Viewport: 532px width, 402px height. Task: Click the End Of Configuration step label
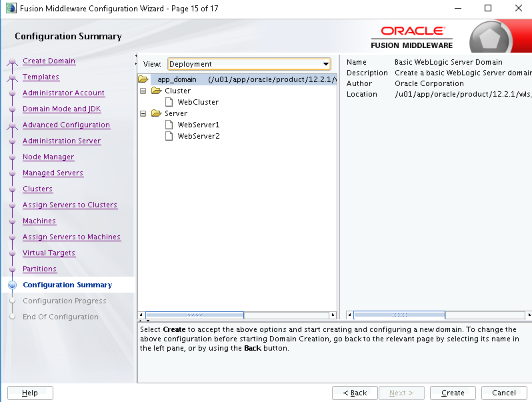tap(61, 317)
